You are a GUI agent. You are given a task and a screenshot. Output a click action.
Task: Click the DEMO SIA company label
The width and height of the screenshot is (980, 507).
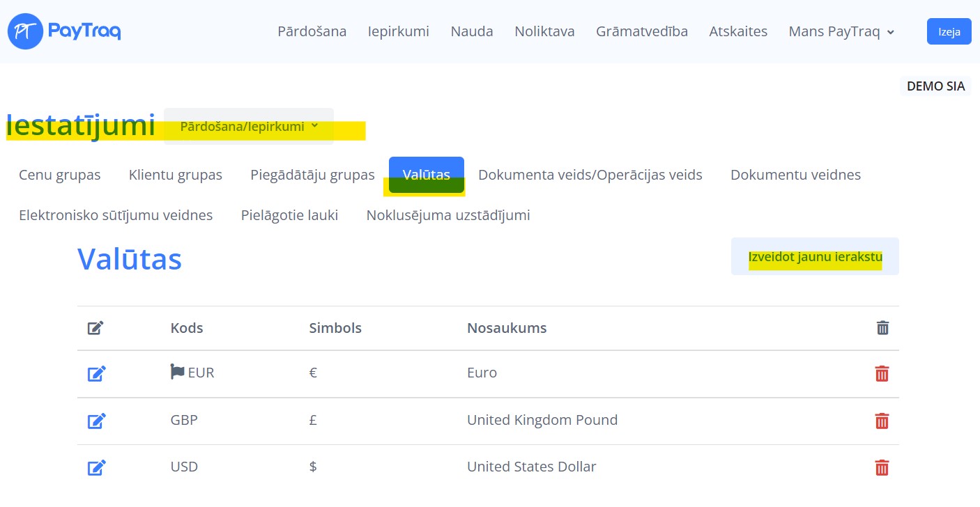935,86
